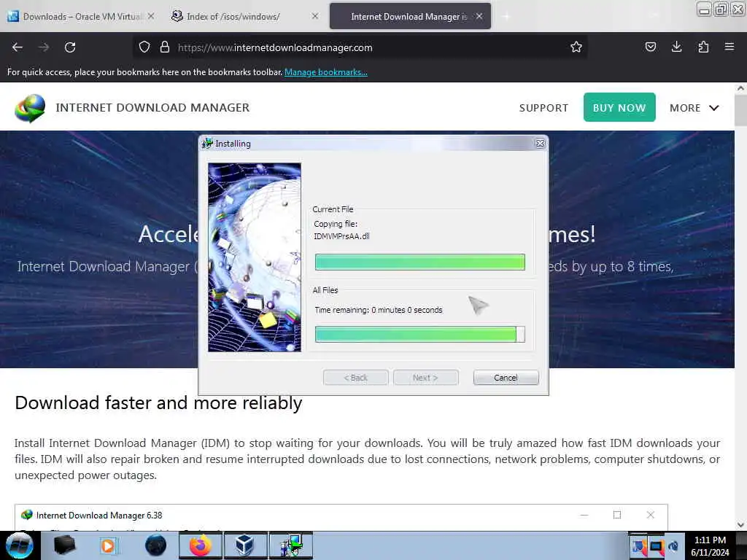
Task: Click the IDMVMPrsAA.dll file name text
Action: click(x=341, y=236)
